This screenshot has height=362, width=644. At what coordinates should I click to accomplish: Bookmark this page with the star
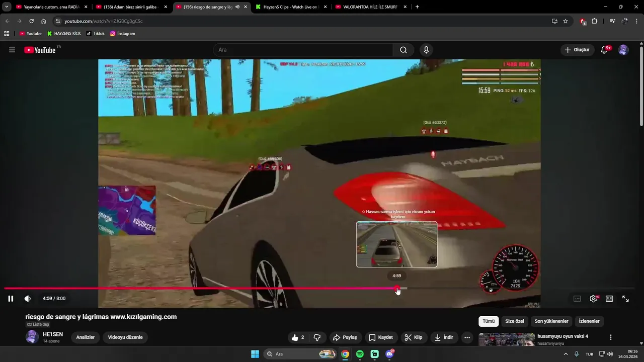tap(566, 21)
